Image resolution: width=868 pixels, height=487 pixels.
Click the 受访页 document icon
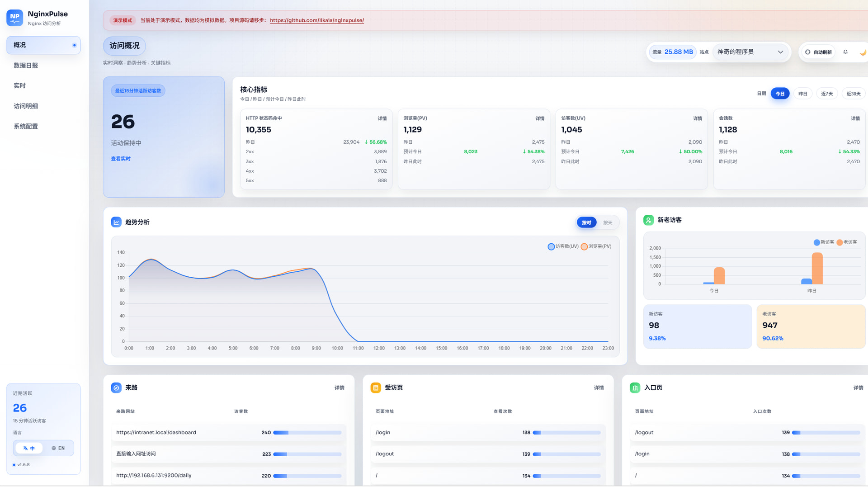[x=376, y=388]
